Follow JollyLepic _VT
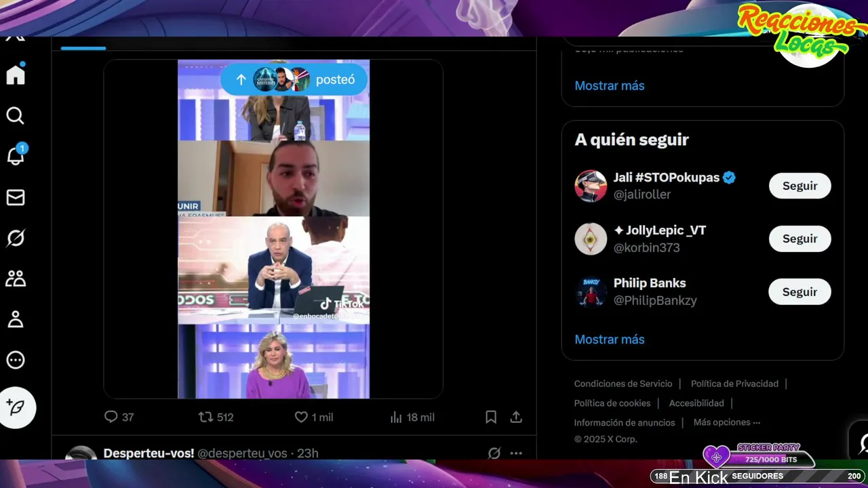 click(x=800, y=239)
